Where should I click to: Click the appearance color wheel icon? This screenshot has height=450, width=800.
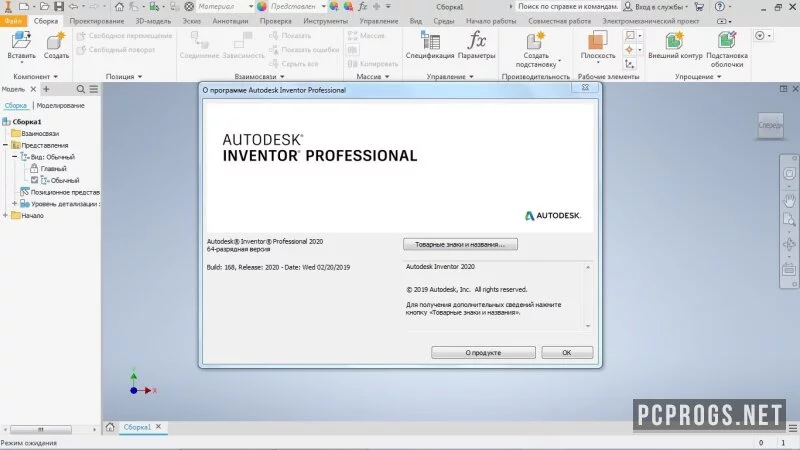tap(262, 7)
